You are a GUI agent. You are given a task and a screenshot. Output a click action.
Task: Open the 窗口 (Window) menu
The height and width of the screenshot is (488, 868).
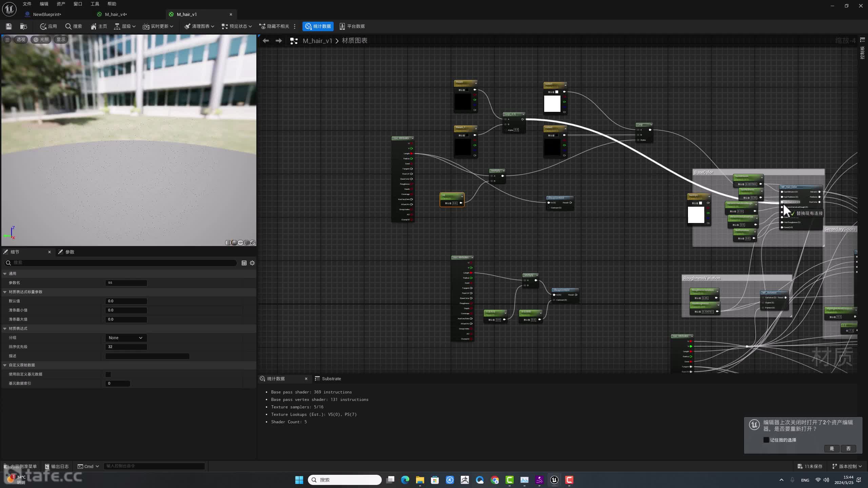78,4
